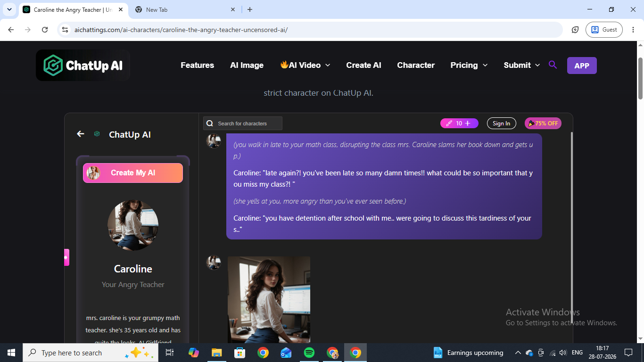This screenshot has width=644, height=362.
Task: Open File Explorer from the taskbar
Action: click(x=217, y=353)
